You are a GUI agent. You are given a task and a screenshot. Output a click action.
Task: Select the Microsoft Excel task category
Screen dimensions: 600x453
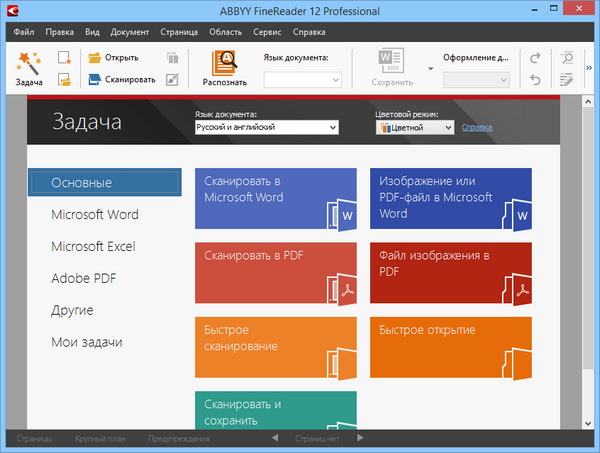click(x=93, y=246)
